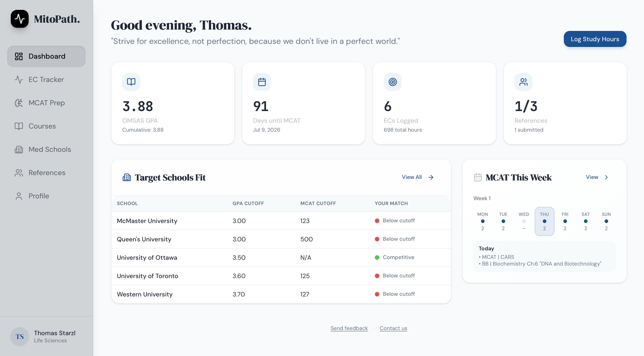Click the MitoPath pulse logo icon
Viewport: 644px width, 356px height.
tap(19, 19)
